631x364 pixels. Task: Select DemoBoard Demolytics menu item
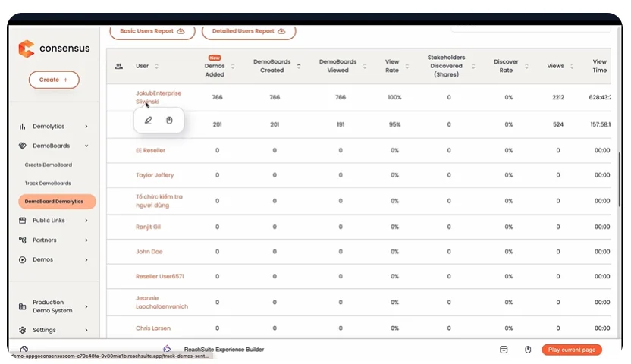pos(57,202)
